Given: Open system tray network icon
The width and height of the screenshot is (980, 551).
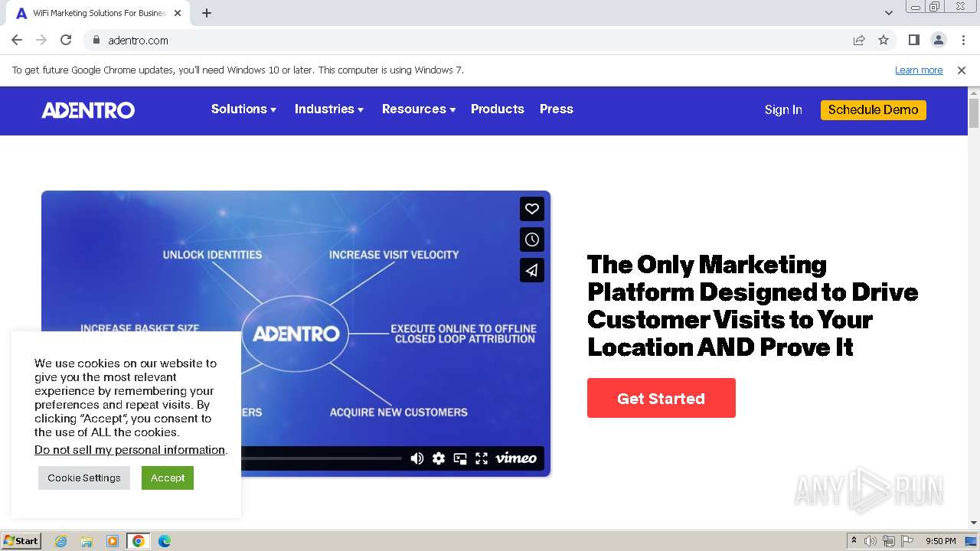Looking at the screenshot, I should 889,541.
